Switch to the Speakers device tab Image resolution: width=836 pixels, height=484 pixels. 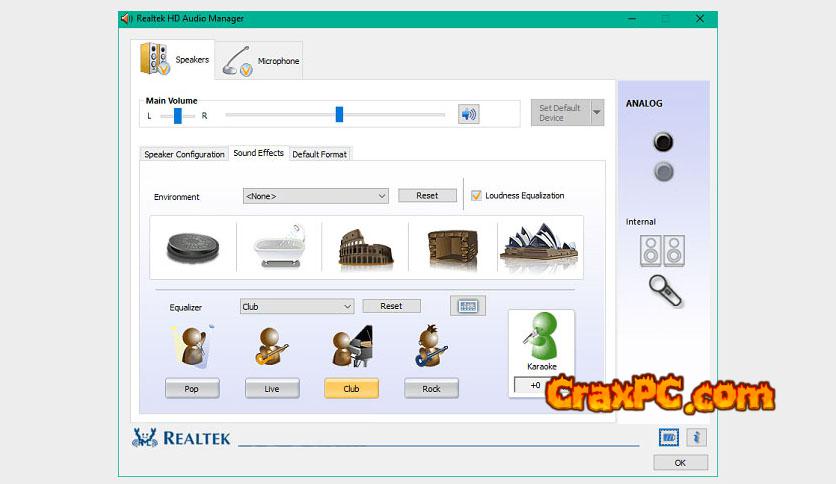pyautogui.click(x=173, y=60)
